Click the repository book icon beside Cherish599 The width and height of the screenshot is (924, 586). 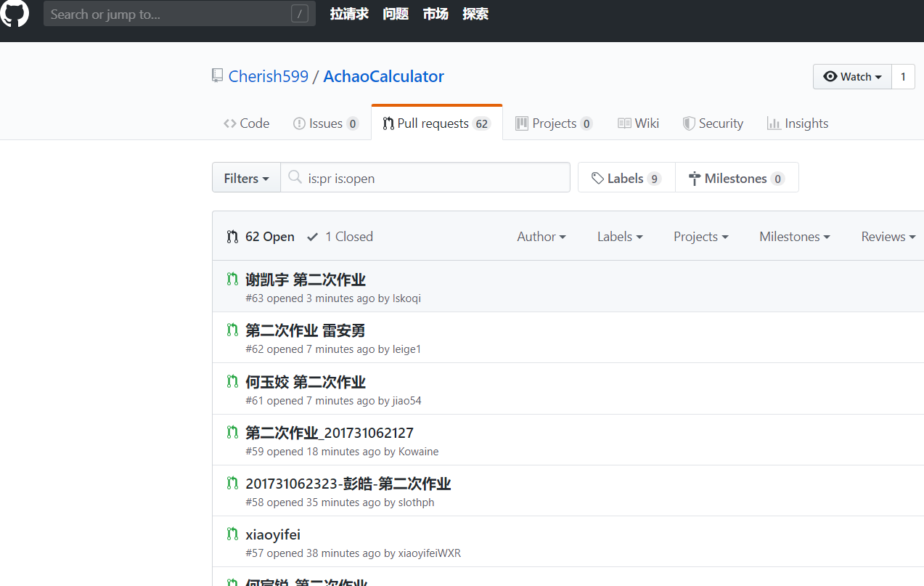[217, 76]
